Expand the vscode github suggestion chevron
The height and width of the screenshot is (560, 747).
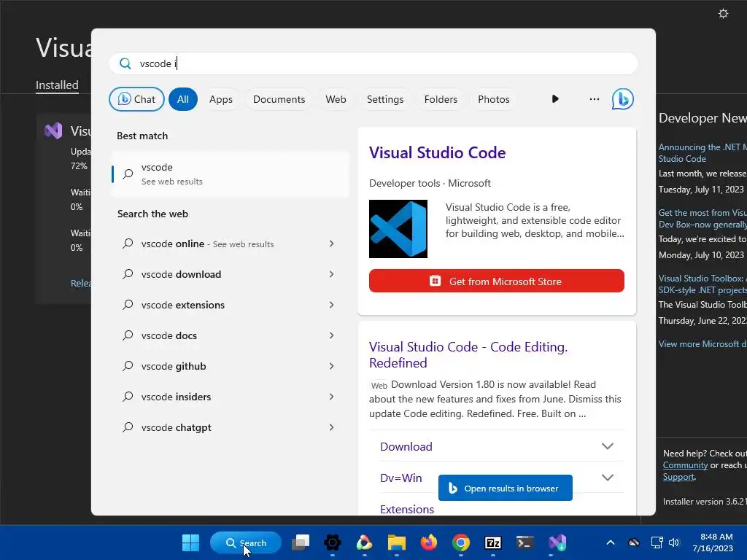tap(332, 366)
